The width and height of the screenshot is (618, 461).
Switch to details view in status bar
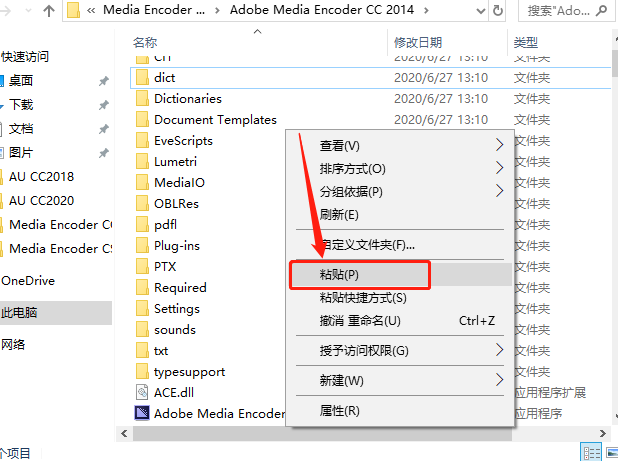click(x=591, y=453)
